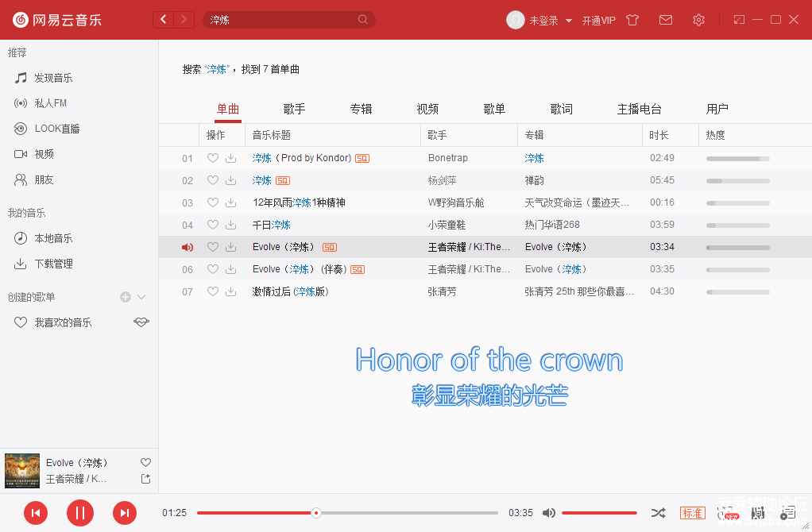Viewport: 812px width, 532px height.
Task: Skip to the previous track
Action: [x=36, y=513]
